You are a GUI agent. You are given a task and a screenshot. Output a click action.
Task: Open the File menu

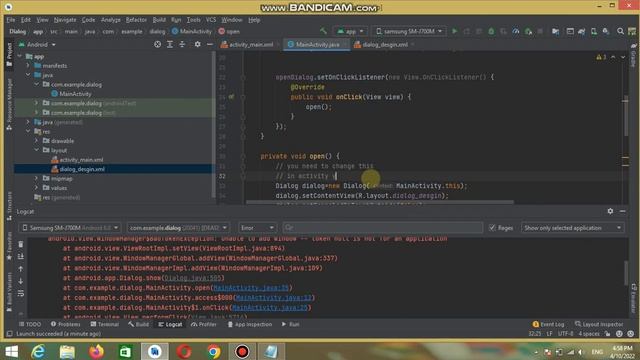pyautogui.click(x=11, y=20)
